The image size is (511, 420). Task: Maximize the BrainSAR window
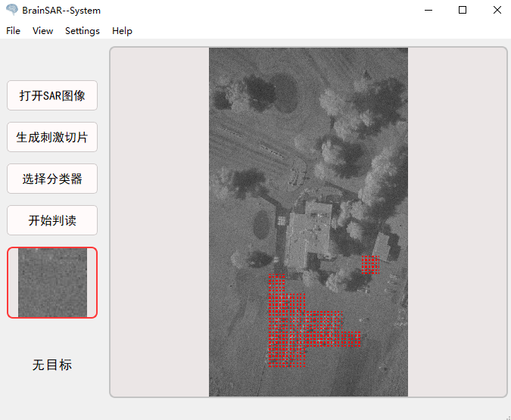coord(462,10)
